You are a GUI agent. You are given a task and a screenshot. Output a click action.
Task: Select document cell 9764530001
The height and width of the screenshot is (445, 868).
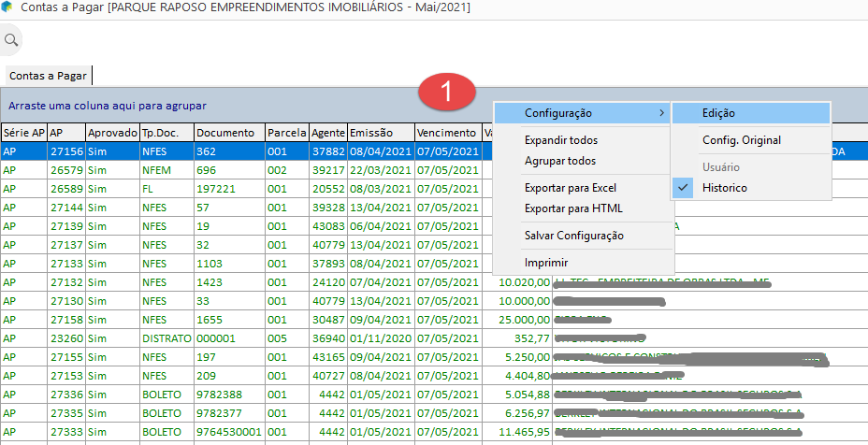tap(230, 432)
